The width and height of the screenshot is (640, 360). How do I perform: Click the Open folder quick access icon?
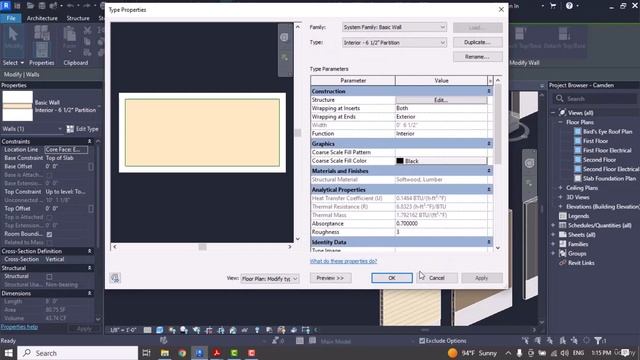pos(30,6)
